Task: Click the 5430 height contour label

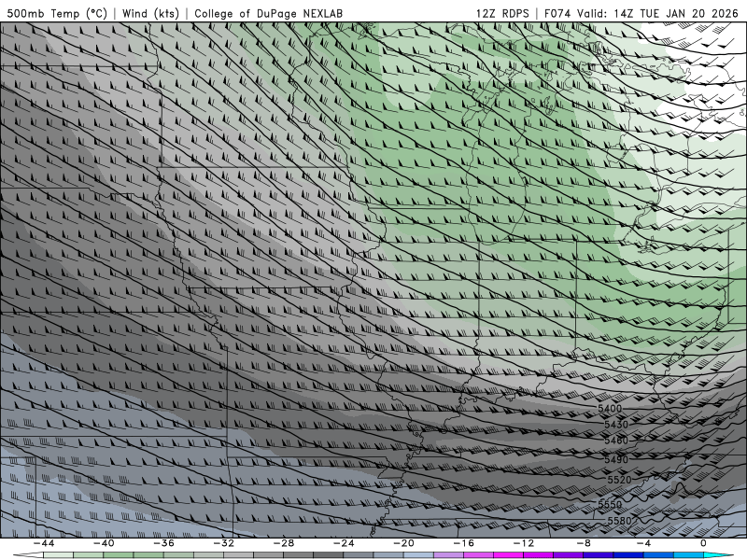Action: 616,425
